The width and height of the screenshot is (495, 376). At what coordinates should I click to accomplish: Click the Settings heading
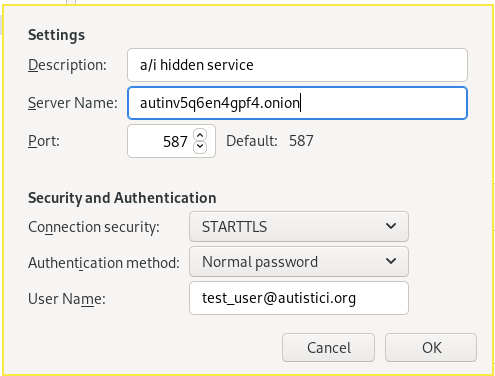56,35
